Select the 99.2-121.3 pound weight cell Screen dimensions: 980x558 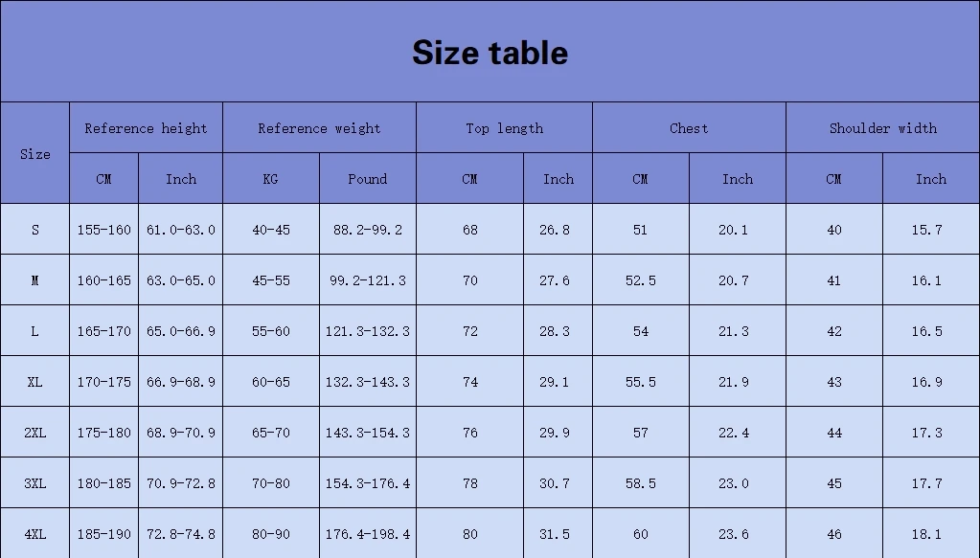367,280
